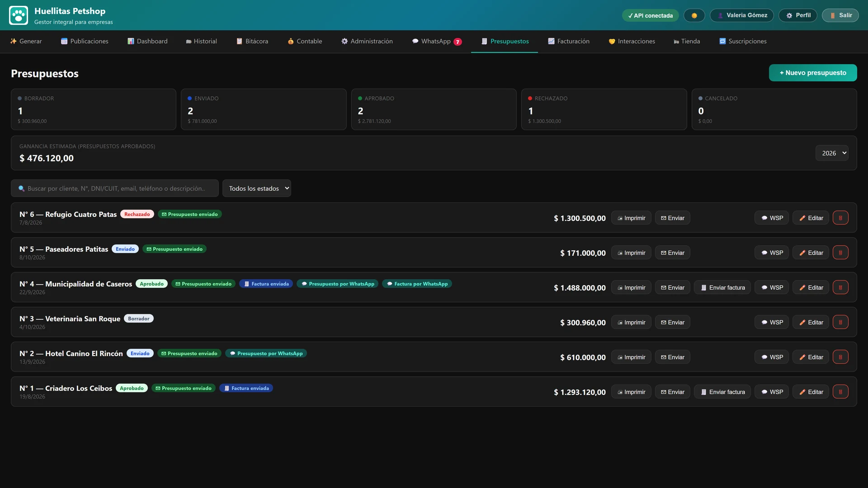
Task: Click the Salir logout button
Action: pyautogui.click(x=840, y=15)
